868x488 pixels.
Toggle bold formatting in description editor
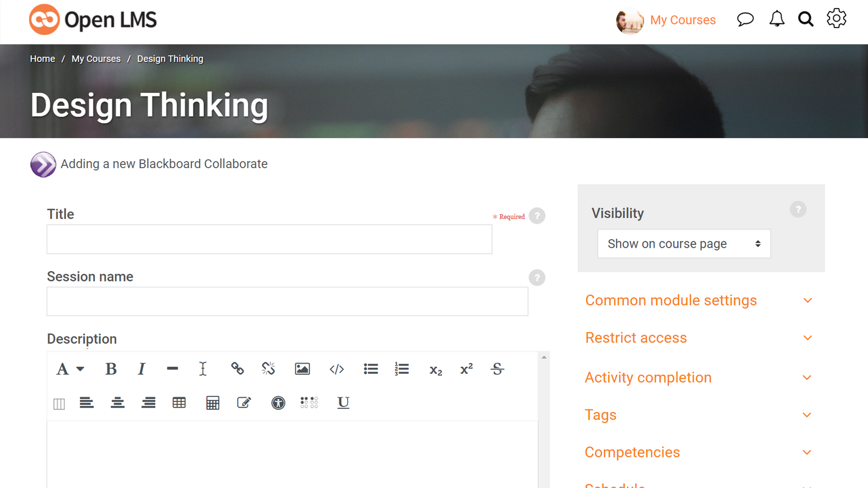(111, 369)
